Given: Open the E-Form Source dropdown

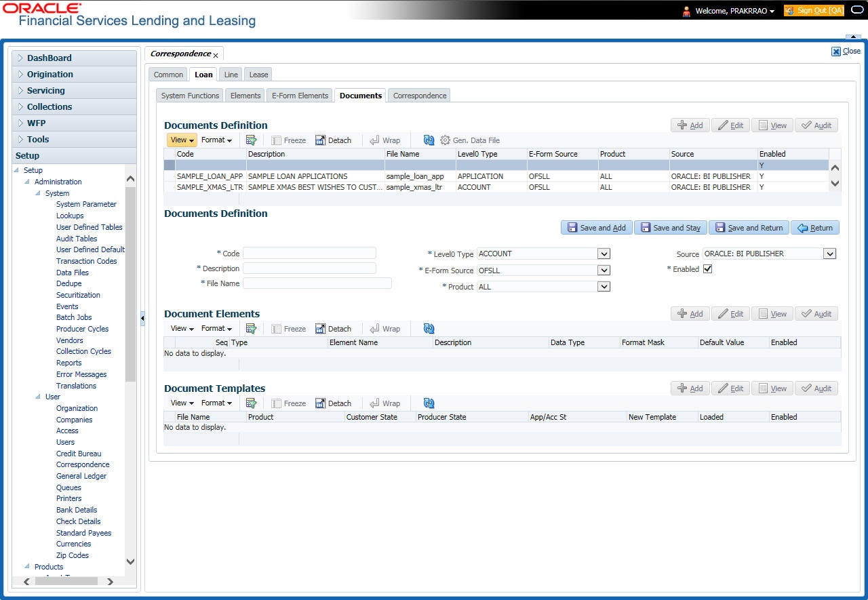Looking at the screenshot, I should pos(604,270).
